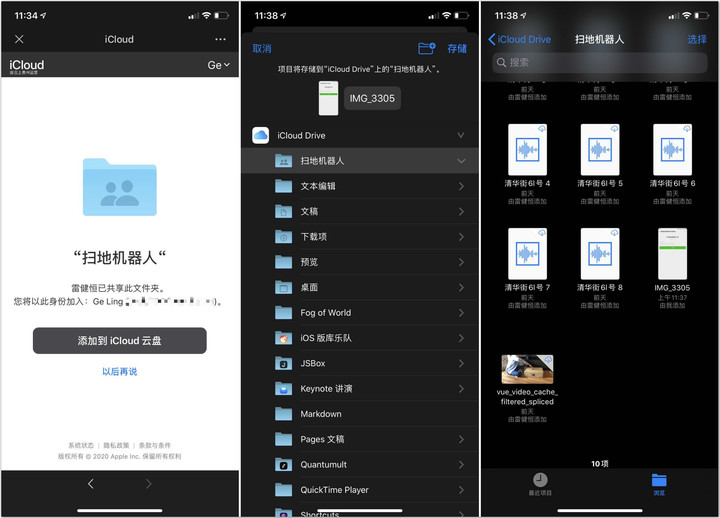Tap the Quantumult folder icon
720x518 pixels.
[283, 464]
